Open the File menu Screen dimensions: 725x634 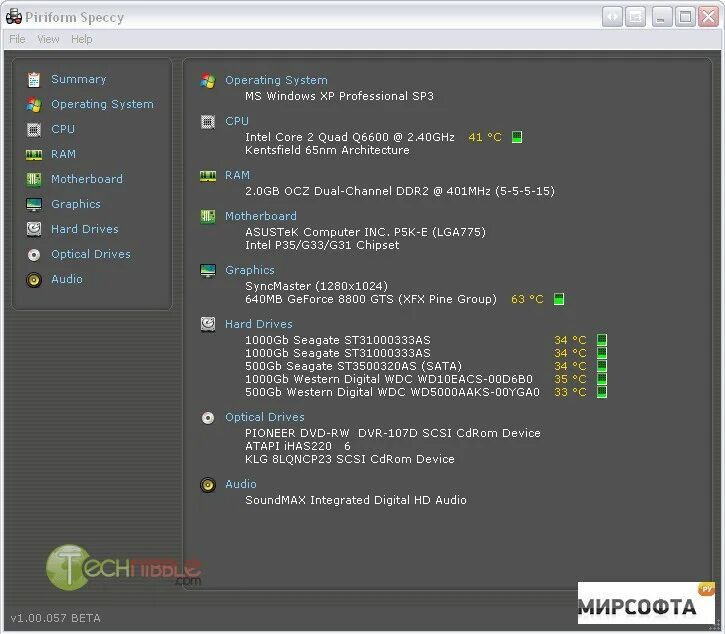point(17,39)
